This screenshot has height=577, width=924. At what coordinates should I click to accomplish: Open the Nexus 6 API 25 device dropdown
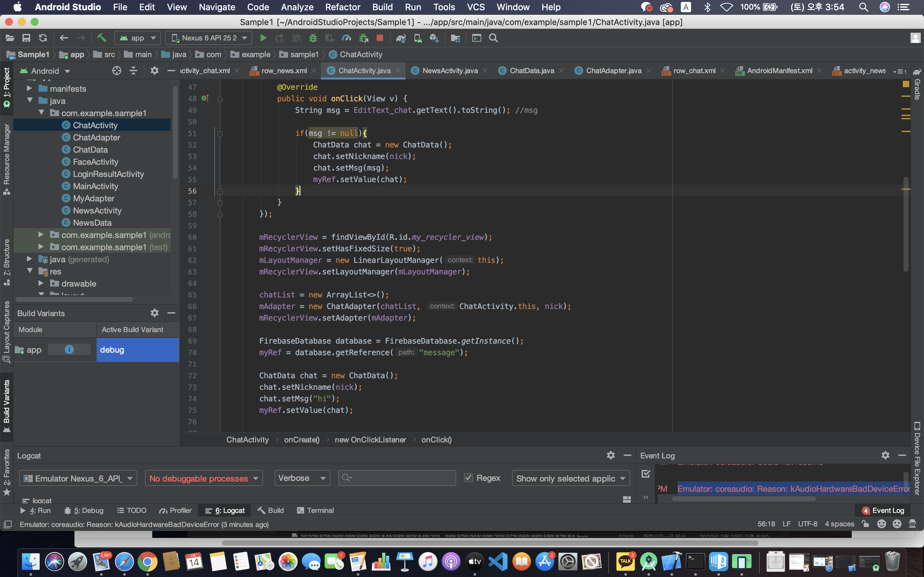209,38
